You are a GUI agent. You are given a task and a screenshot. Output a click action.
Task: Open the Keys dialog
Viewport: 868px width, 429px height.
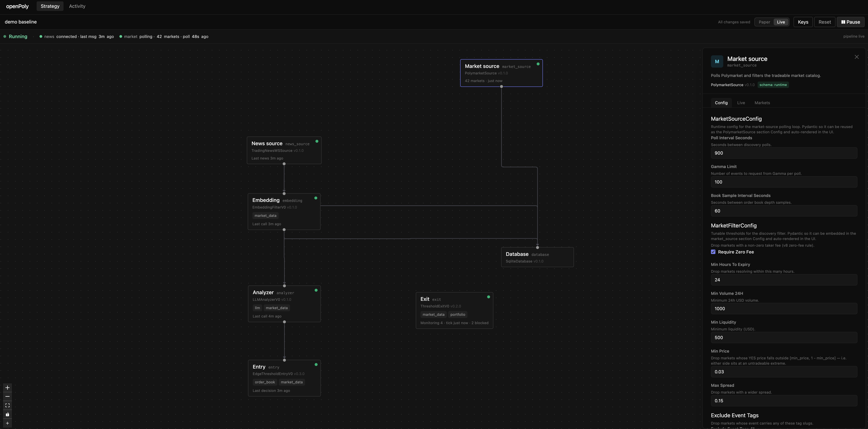coord(803,22)
